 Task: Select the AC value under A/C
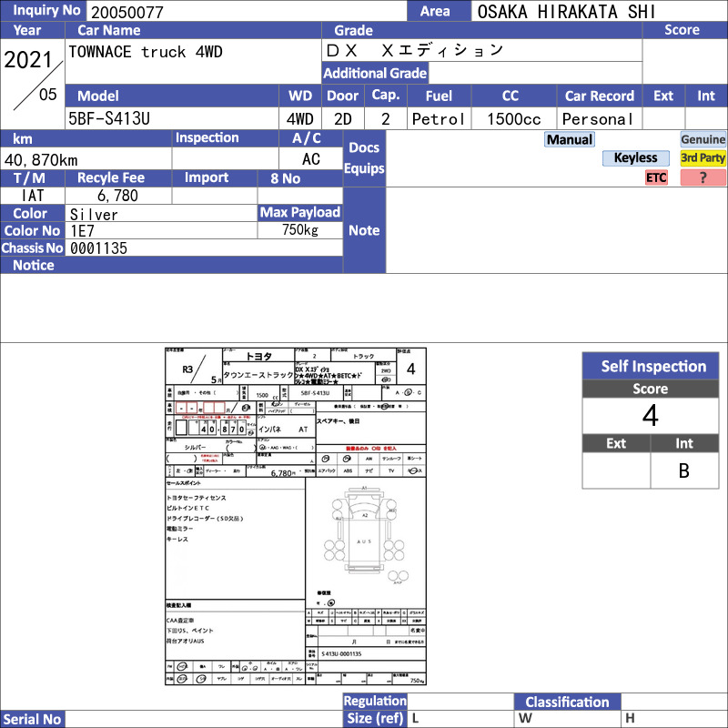pyautogui.click(x=310, y=159)
